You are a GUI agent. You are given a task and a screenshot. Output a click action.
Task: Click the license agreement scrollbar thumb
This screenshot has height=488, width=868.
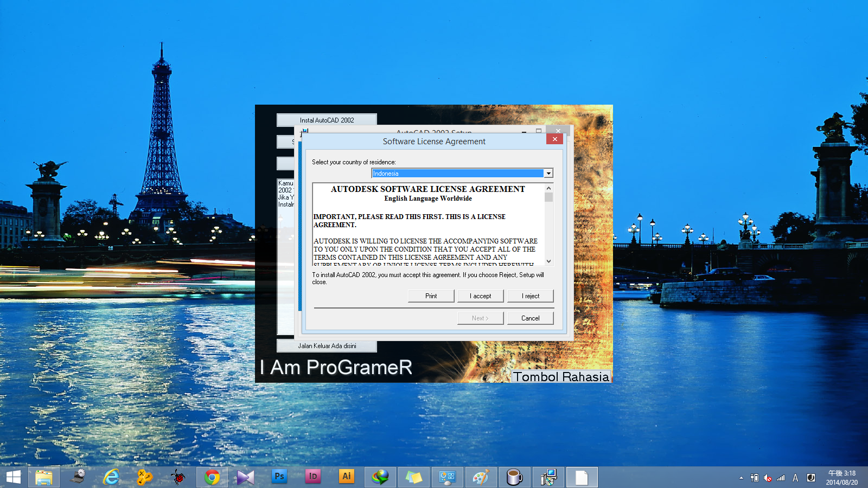[x=548, y=197]
